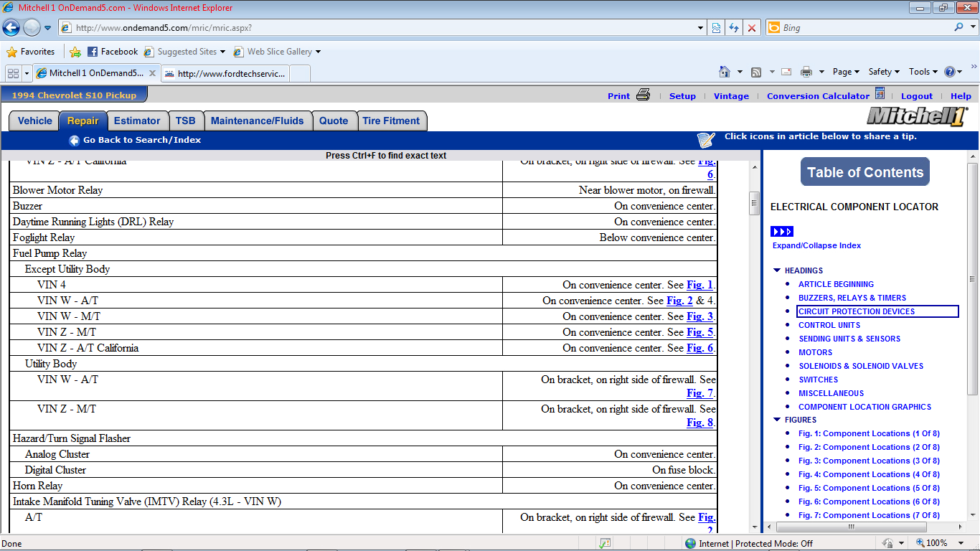Click the RSS Feeds icon

coord(755,72)
